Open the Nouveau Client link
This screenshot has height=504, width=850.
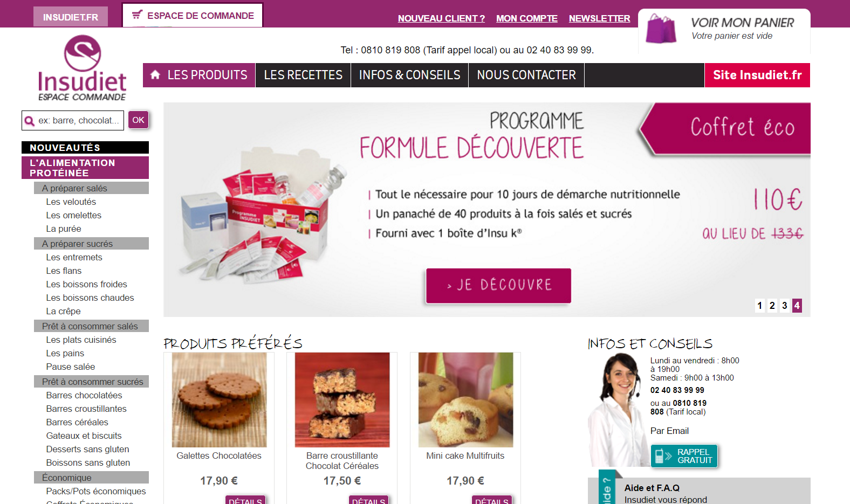pyautogui.click(x=441, y=18)
